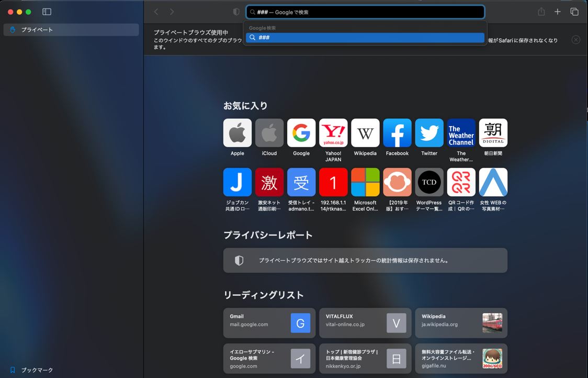Open the 朝日新聞 favorite

click(493, 133)
